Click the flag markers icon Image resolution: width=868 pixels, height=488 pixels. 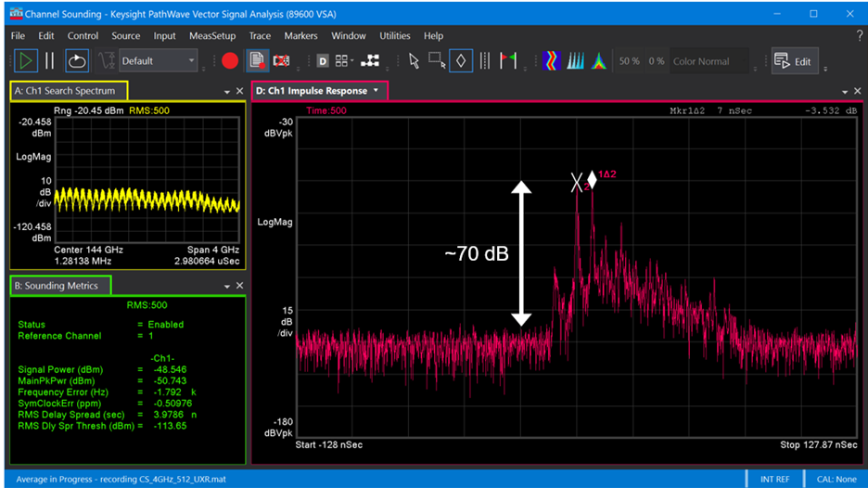(x=507, y=61)
